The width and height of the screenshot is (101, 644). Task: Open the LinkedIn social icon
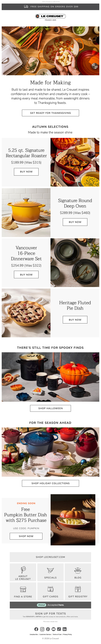click(64, 629)
